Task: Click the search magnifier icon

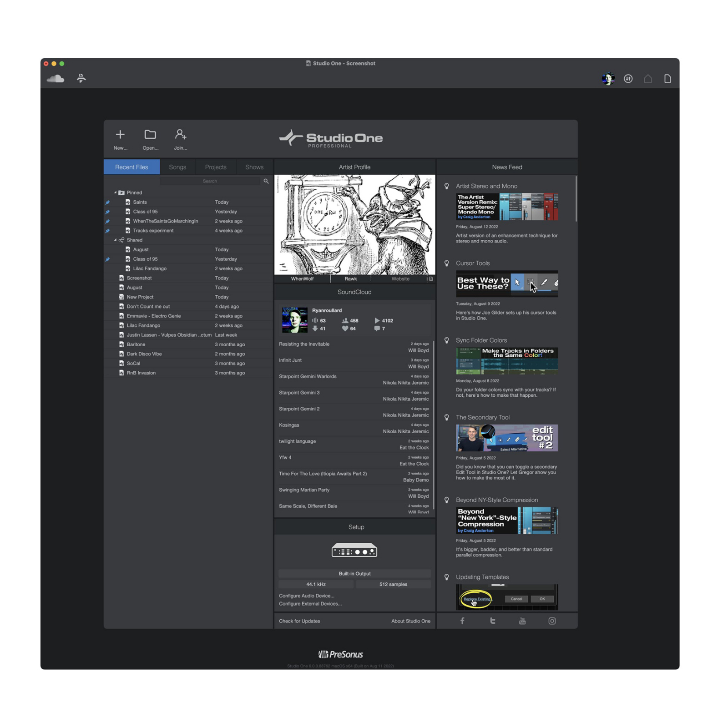Action: [266, 181]
